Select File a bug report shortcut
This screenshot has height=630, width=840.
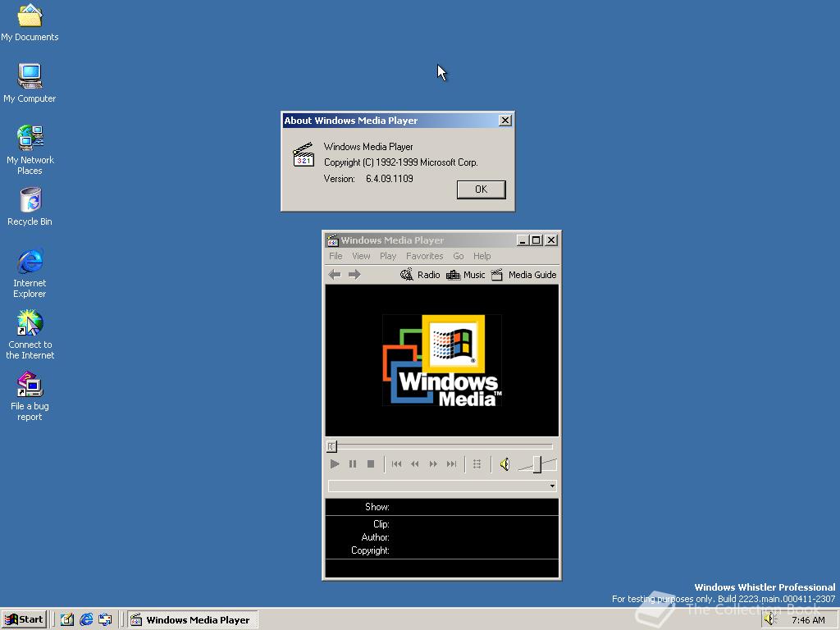click(30, 396)
